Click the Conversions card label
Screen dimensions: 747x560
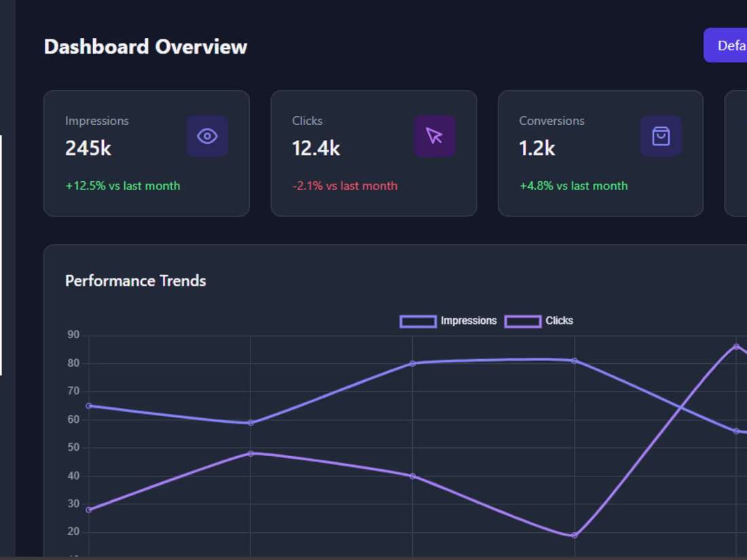pos(551,121)
